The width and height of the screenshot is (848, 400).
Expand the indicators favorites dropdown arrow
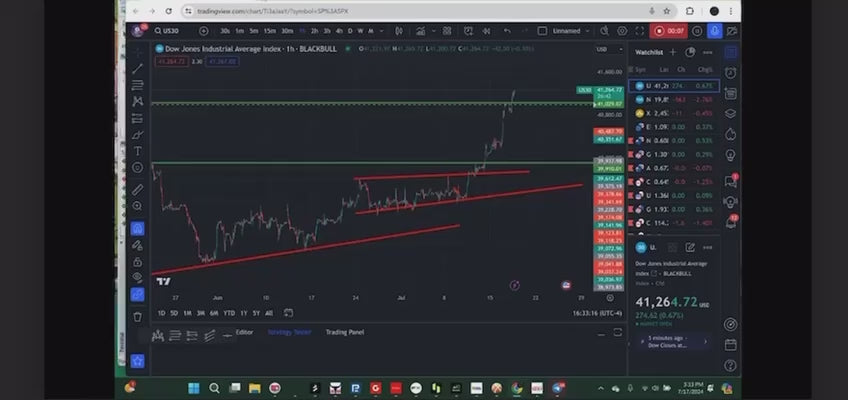pos(434,31)
